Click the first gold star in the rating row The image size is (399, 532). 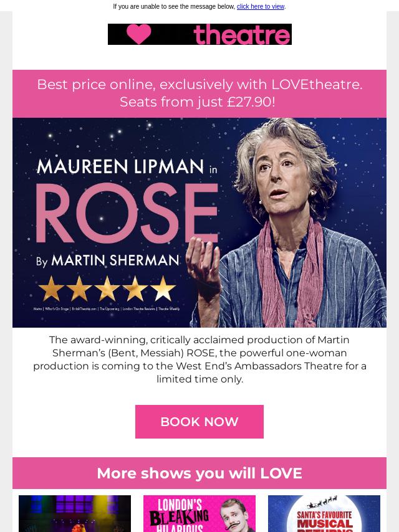click(51, 288)
